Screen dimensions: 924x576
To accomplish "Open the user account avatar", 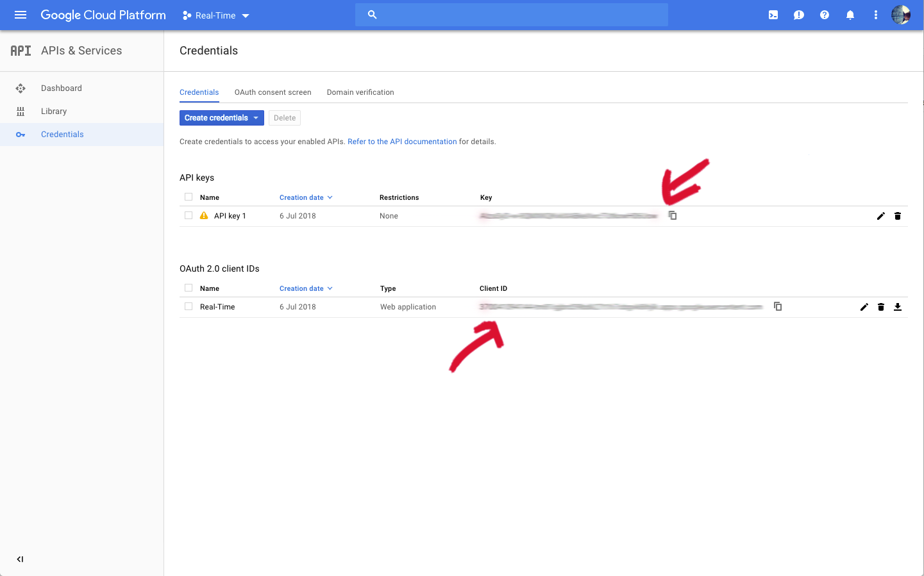I will 901,15.
